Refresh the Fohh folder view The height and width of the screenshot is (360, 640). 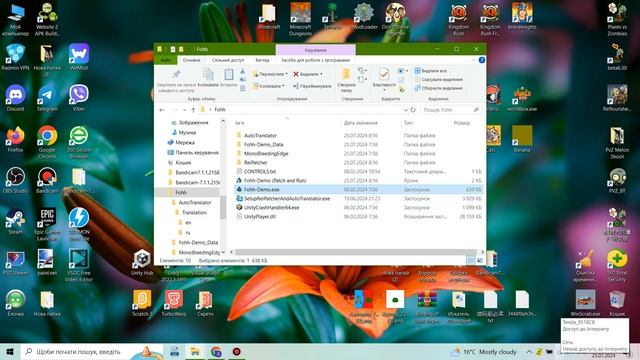click(x=413, y=110)
